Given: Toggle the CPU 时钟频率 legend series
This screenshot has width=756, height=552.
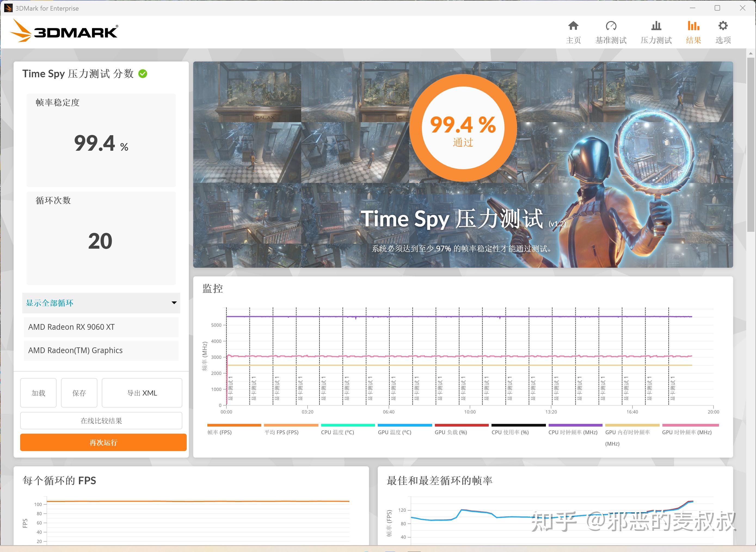Looking at the screenshot, I should 573,432.
